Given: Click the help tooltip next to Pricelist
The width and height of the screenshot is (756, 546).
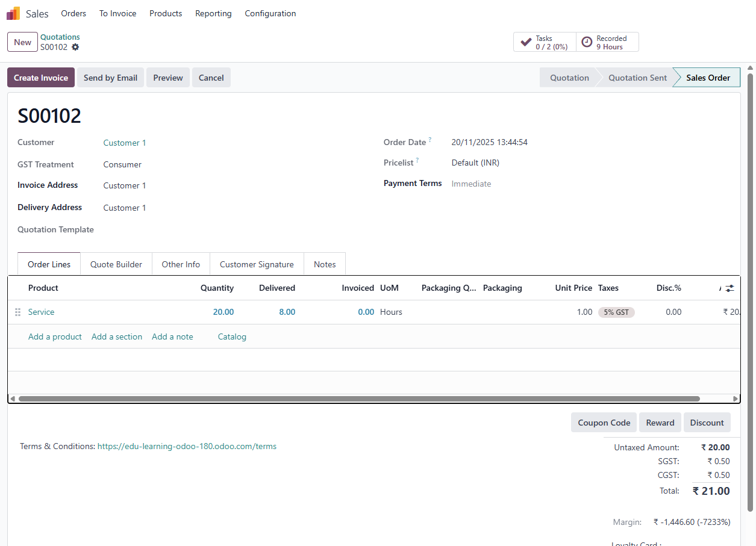Looking at the screenshot, I should click(x=417, y=160).
